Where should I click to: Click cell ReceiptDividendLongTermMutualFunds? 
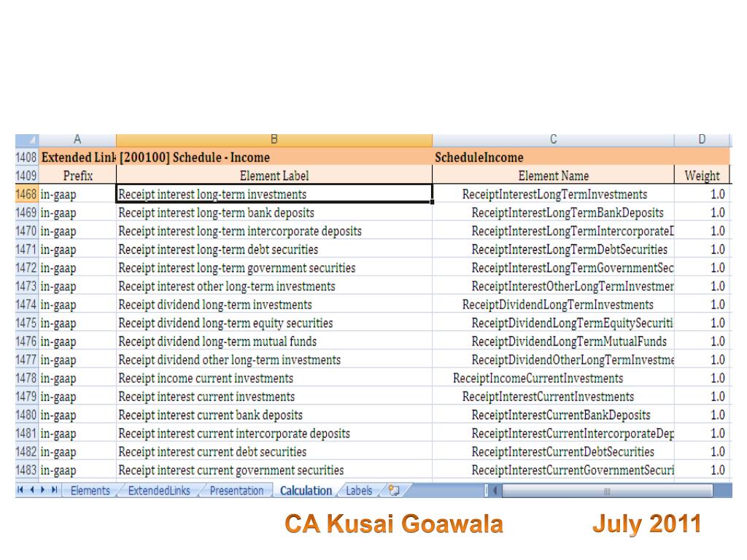tap(553, 341)
